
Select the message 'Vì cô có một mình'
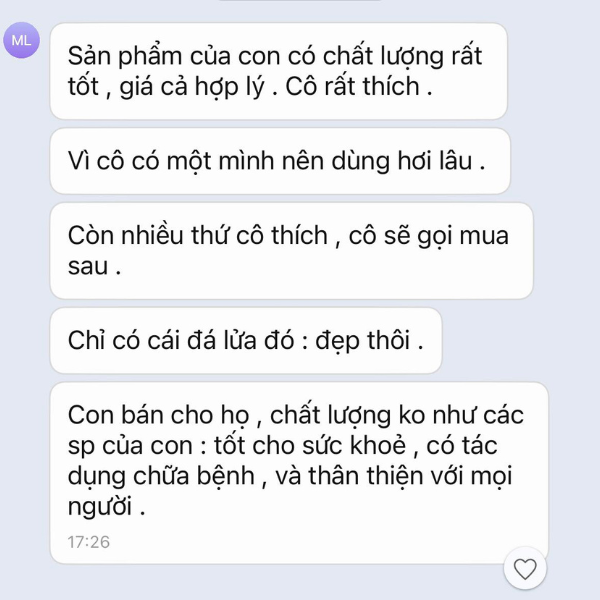point(280,161)
